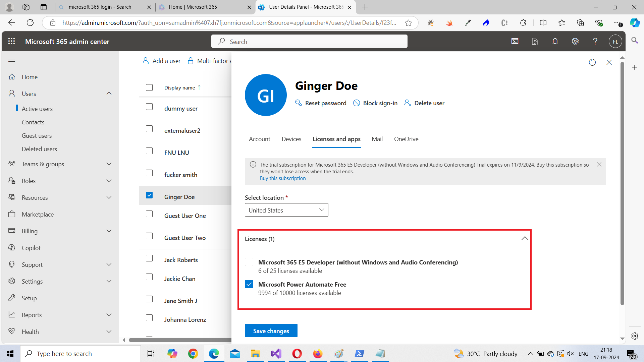Select FNU LNU checkbox
Image resolution: width=644 pixels, height=362 pixels.
pos(149,151)
